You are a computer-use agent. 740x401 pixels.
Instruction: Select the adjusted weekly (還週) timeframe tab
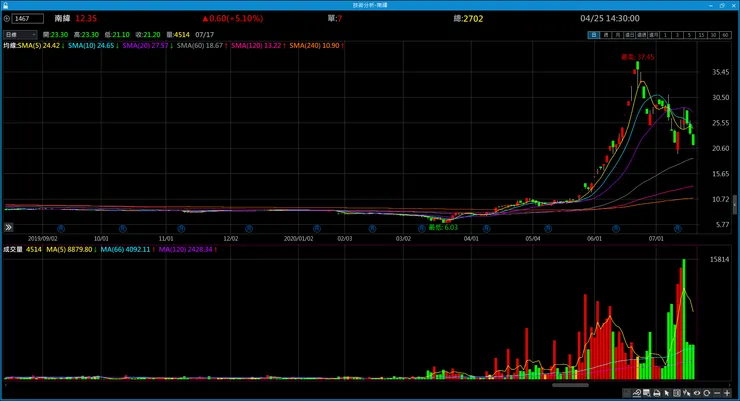641,35
